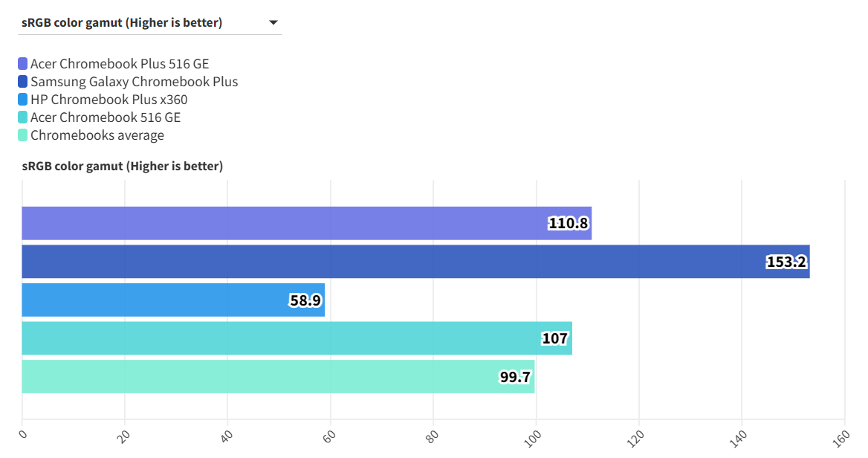Click Chromebooks average legend swatch

click(x=22, y=135)
